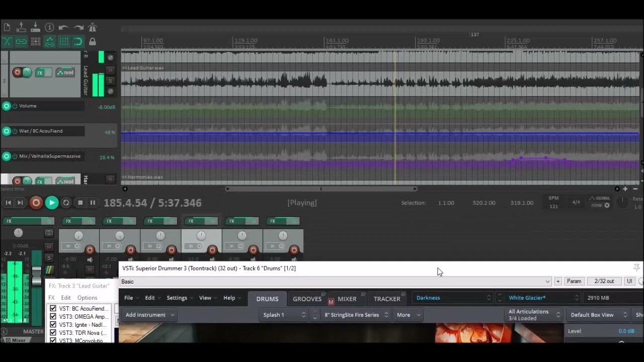Viewport: 644px width, 362px height.
Task: Open the Splash 1 instrument selector
Action: click(x=284, y=315)
